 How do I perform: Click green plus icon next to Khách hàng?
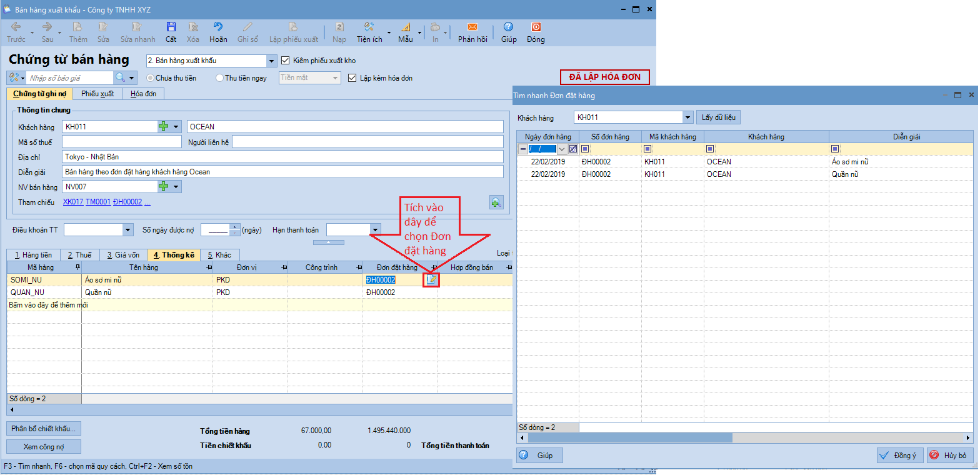pyautogui.click(x=164, y=126)
